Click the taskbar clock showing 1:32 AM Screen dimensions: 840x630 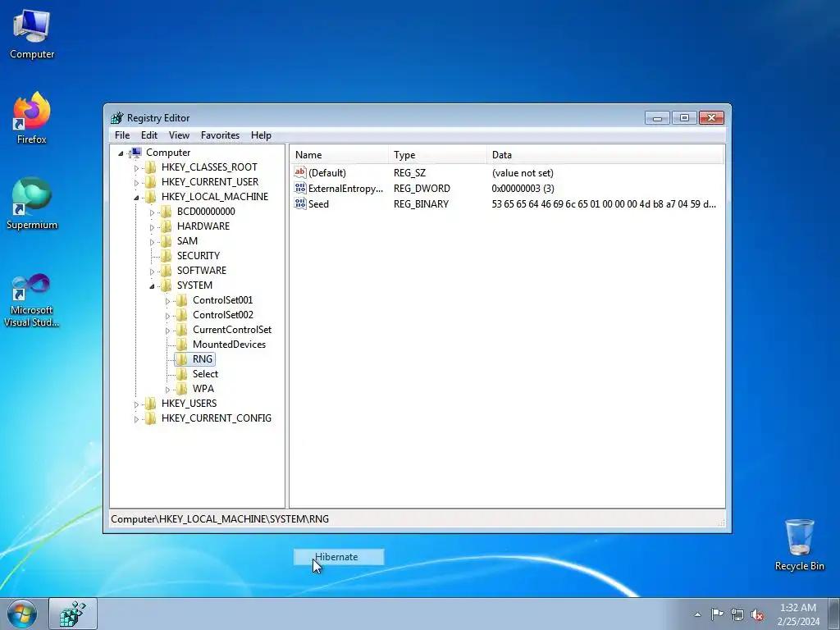tap(798, 614)
